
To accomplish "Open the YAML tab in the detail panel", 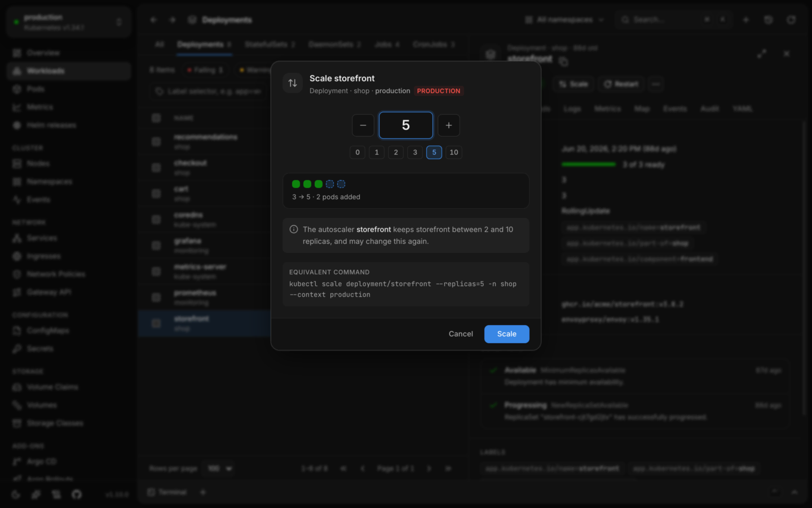I will 743,108.
